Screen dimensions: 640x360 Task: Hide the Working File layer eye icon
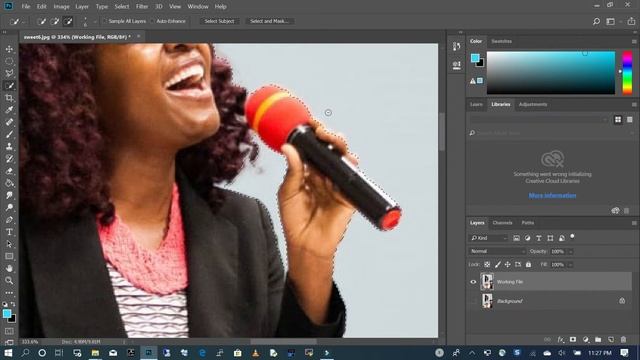(x=473, y=282)
